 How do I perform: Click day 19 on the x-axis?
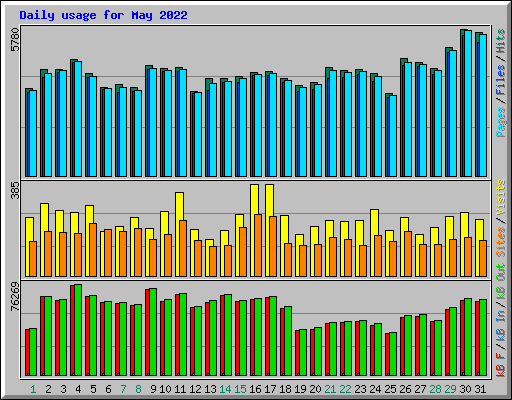[x=300, y=389]
